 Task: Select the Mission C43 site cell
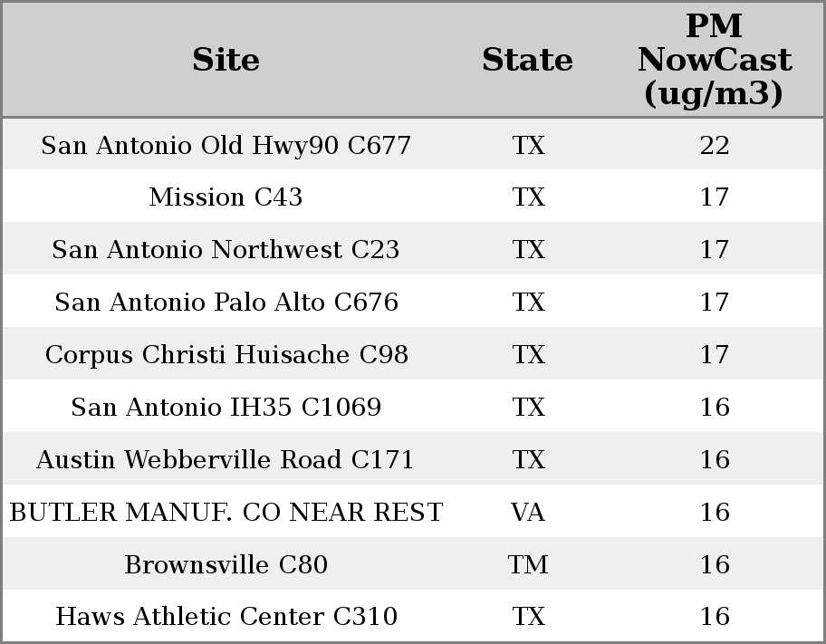point(226,197)
